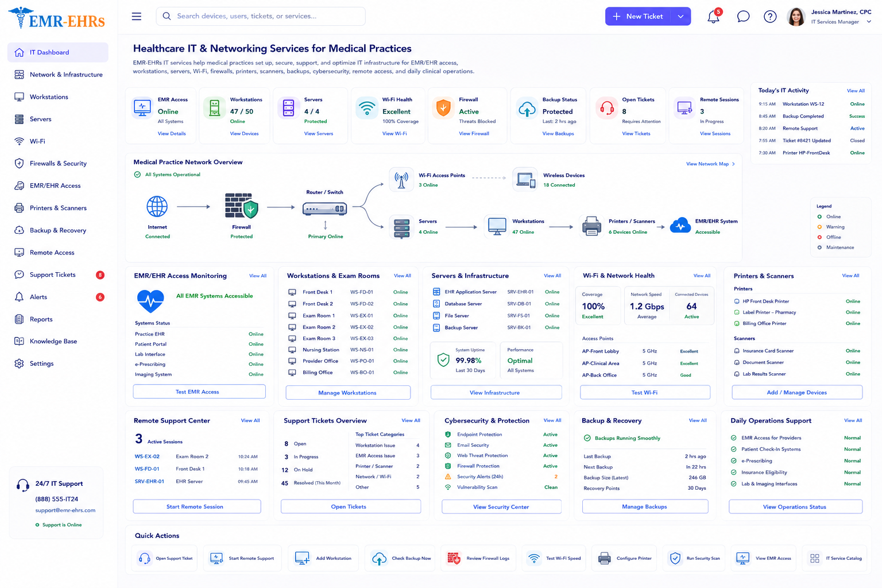Screen dimensions: 882x588
Task: Click the Add / Manage Devices button
Action: point(797,393)
